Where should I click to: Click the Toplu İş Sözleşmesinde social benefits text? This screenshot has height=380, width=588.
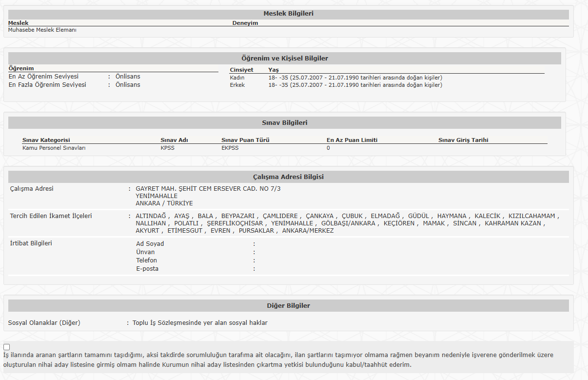[x=200, y=323]
